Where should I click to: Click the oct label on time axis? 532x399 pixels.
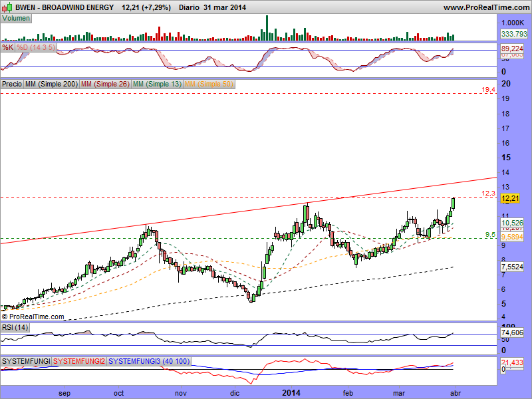[119, 393]
